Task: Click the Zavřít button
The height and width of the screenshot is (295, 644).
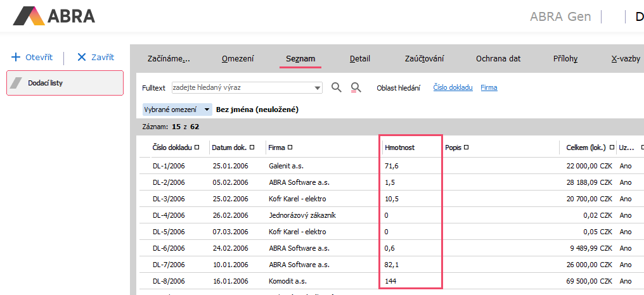Action: [96, 57]
